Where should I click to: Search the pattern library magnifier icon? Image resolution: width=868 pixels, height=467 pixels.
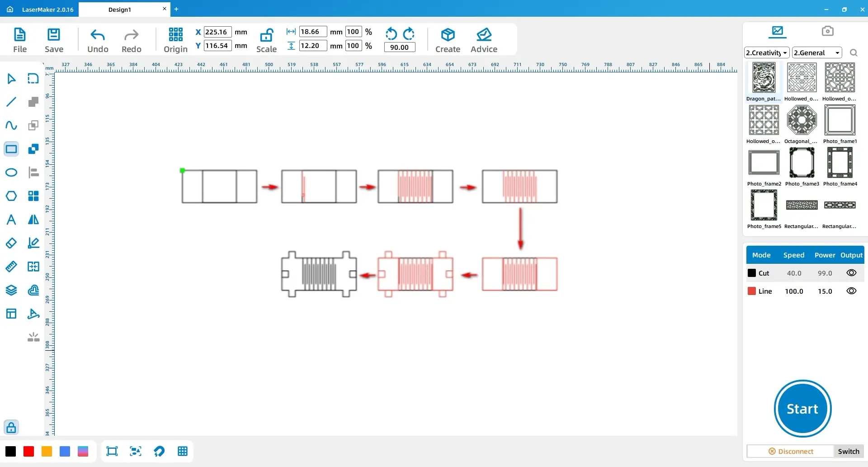854,53
